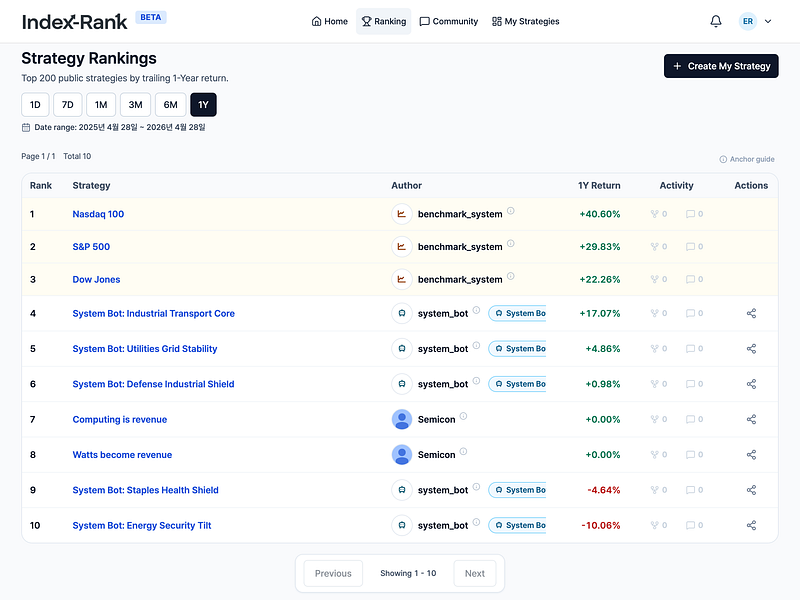Click system_bot avatar on Energy Security Tilt row
The height and width of the screenshot is (600, 800).
point(402,525)
